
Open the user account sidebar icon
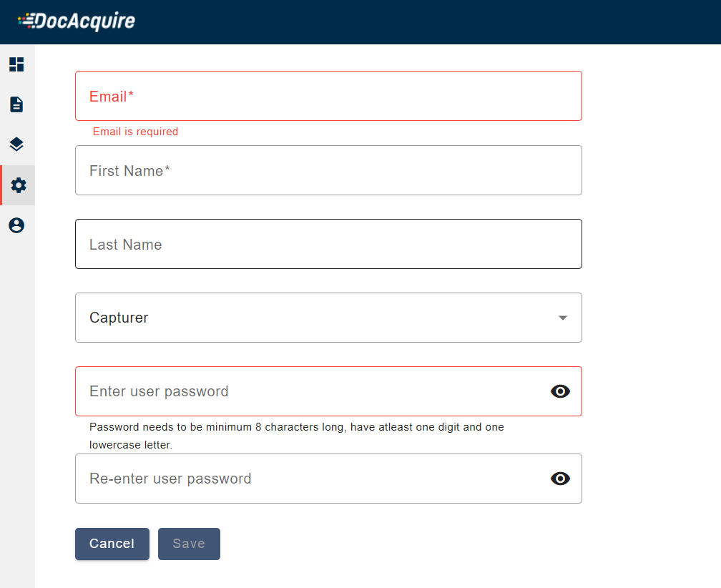[16, 225]
